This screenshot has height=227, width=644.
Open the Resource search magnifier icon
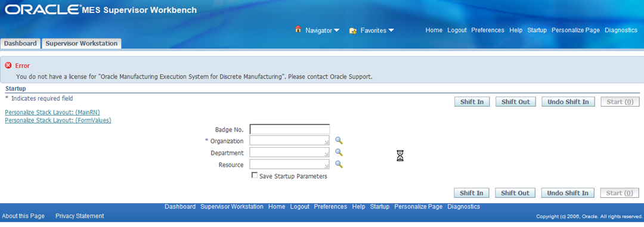tap(339, 164)
